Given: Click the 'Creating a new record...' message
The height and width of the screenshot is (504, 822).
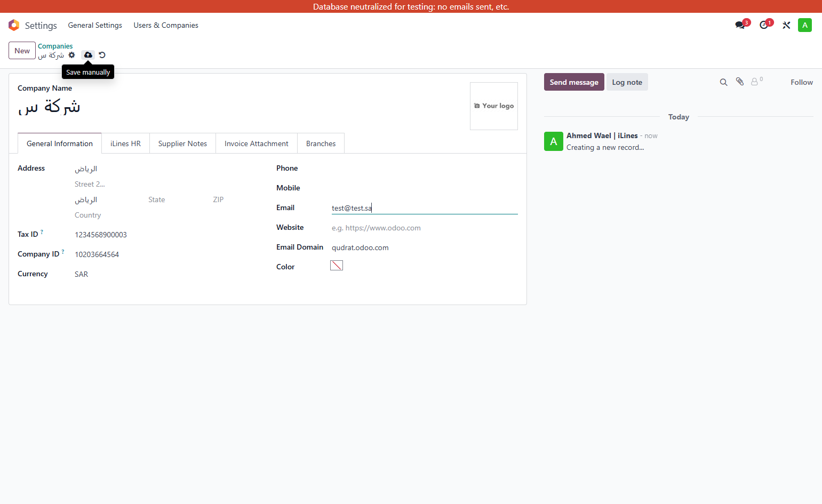Looking at the screenshot, I should [605, 148].
